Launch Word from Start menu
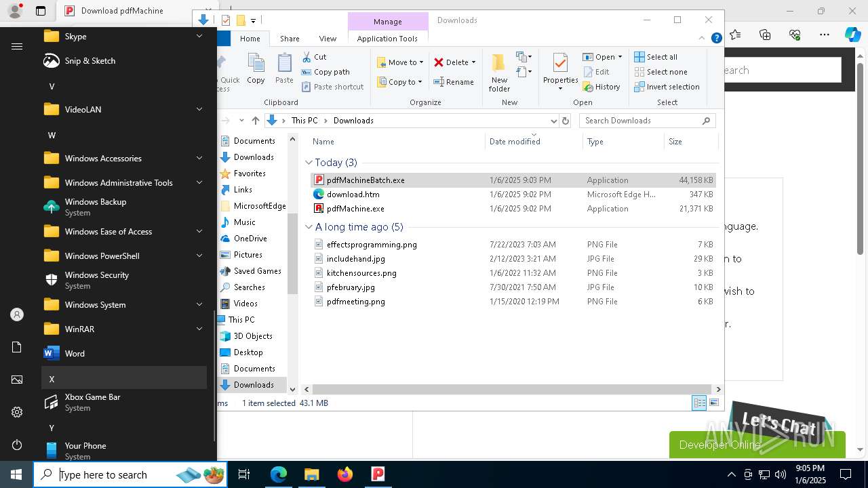The width and height of the screenshot is (868, 488). [x=124, y=354]
